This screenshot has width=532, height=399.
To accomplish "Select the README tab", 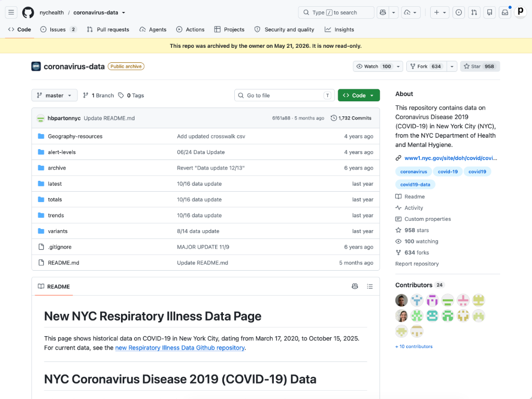I will click(x=54, y=287).
